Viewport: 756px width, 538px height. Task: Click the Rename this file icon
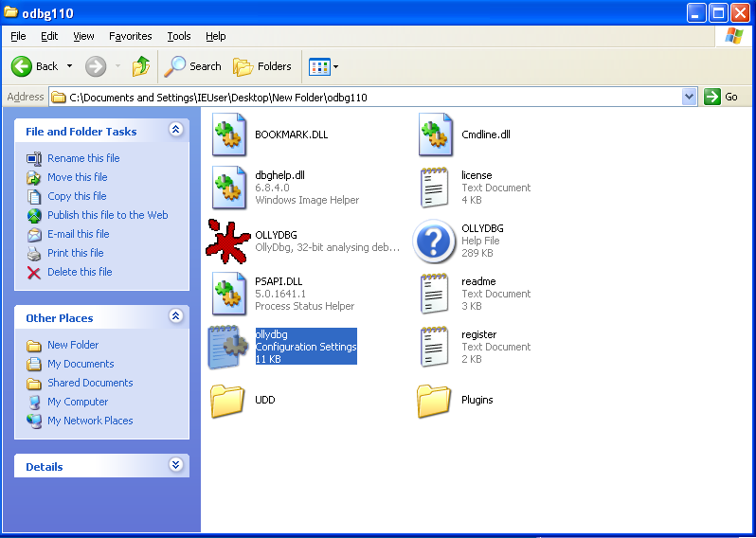(x=34, y=158)
